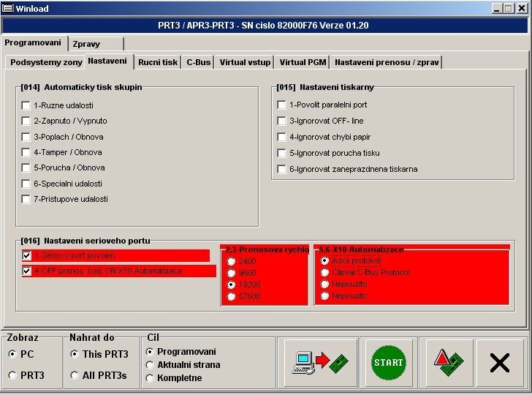Uncheck 1-Seriovy port povolen
The width and height of the screenshot is (532, 395).
(x=27, y=256)
